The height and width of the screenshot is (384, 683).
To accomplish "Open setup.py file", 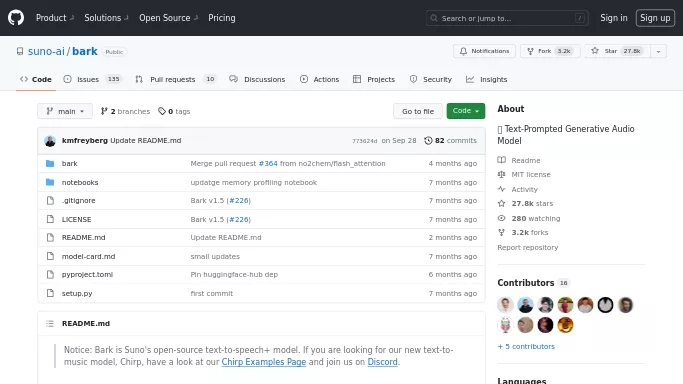I will [77, 293].
